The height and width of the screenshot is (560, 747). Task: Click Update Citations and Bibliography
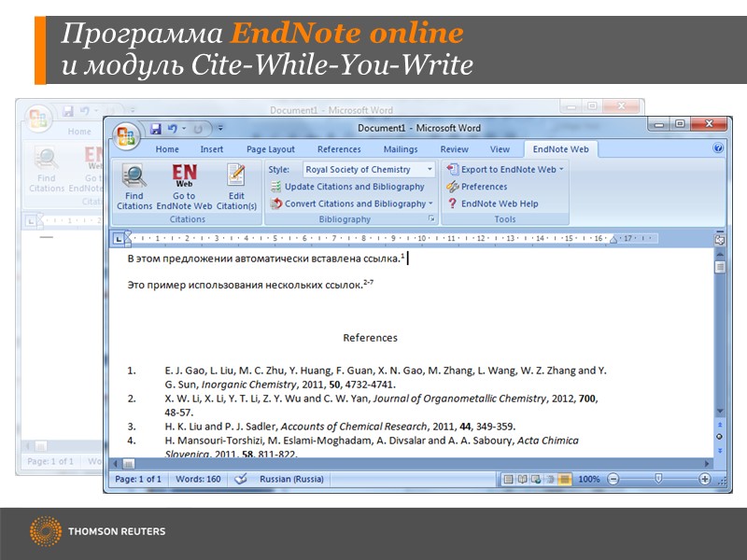click(347, 187)
